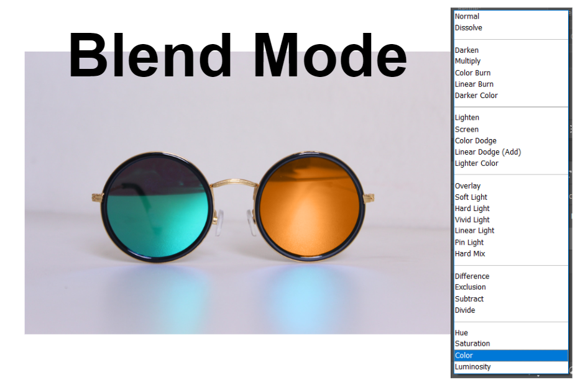Select the Normal blend mode
Image resolution: width=588 pixels, height=388 pixels.
(x=511, y=16)
